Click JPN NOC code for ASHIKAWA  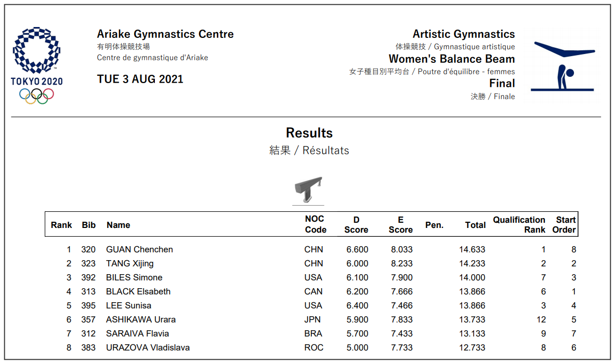tap(312, 320)
